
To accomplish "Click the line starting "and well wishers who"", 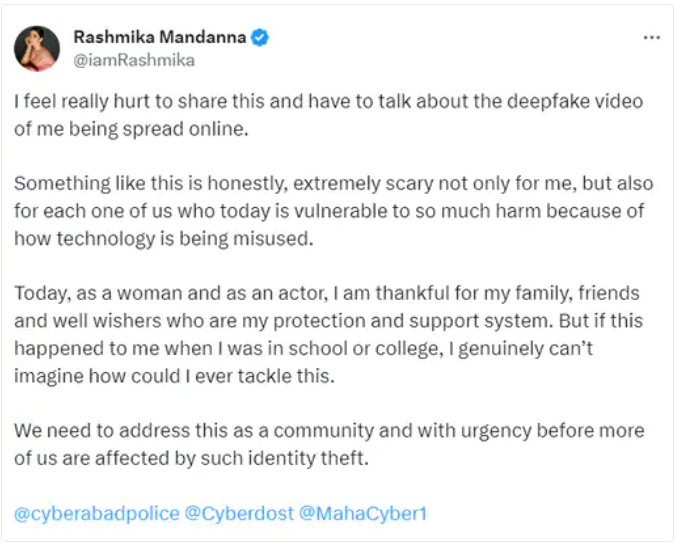I will 328,321.
